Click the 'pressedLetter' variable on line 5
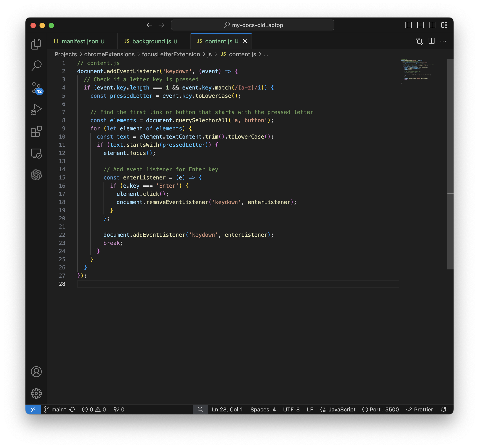The height and width of the screenshot is (448, 479). (131, 96)
